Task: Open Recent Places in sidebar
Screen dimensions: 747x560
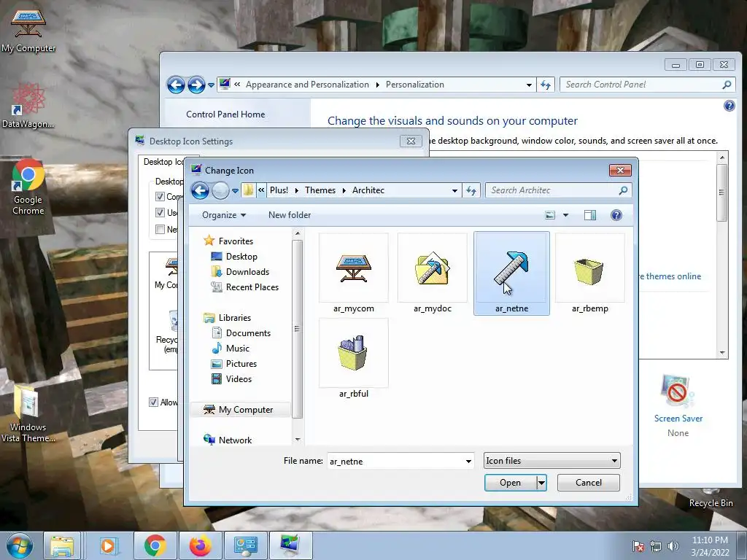Action: pos(252,287)
